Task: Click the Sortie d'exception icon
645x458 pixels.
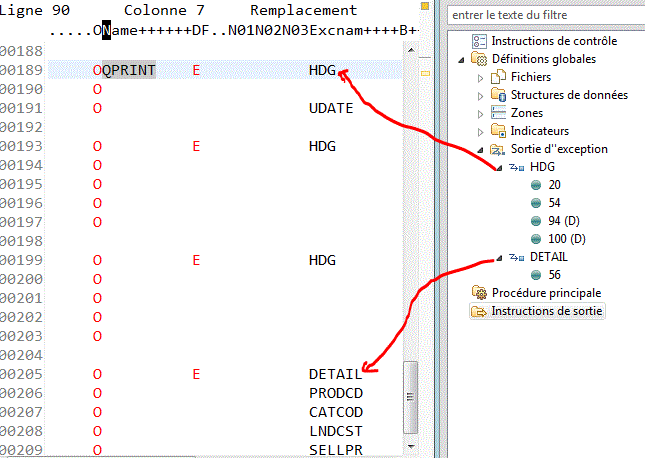Action: (497, 149)
